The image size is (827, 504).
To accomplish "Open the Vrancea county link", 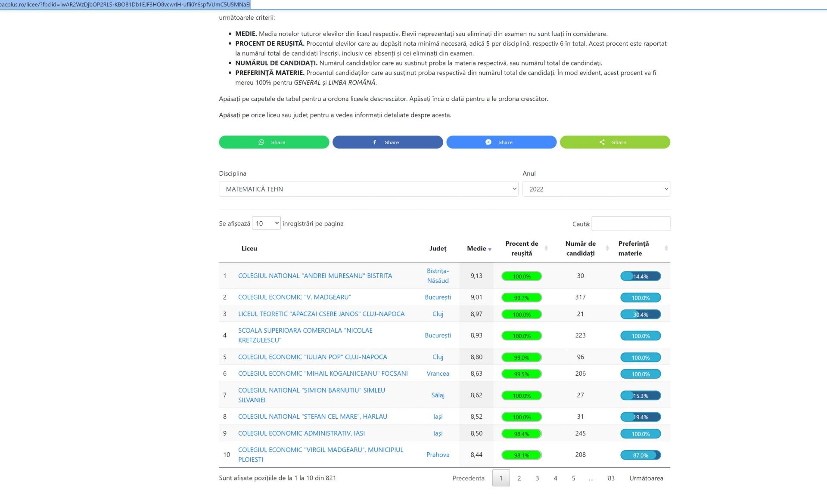I will coord(438,374).
